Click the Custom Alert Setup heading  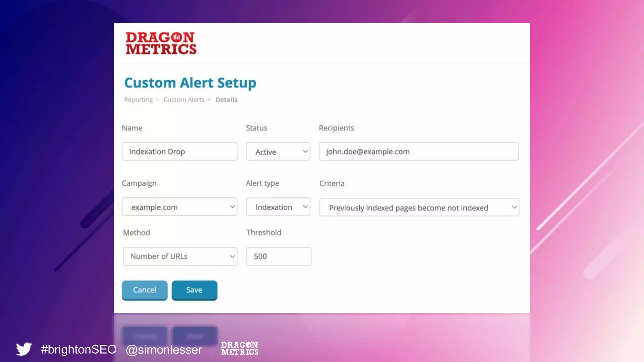click(190, 83)
